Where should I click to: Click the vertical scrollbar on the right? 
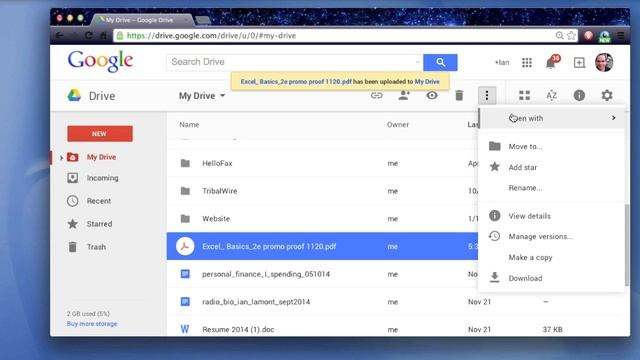point(627,245)
